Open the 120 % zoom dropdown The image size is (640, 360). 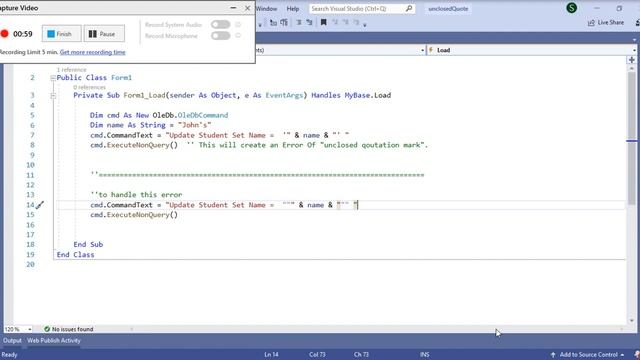[29, 329]
